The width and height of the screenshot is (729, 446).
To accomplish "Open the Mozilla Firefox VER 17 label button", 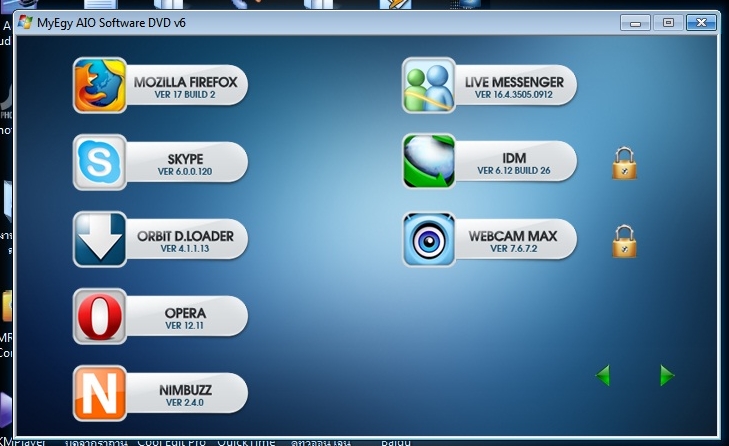I will (x=186, y=86).
